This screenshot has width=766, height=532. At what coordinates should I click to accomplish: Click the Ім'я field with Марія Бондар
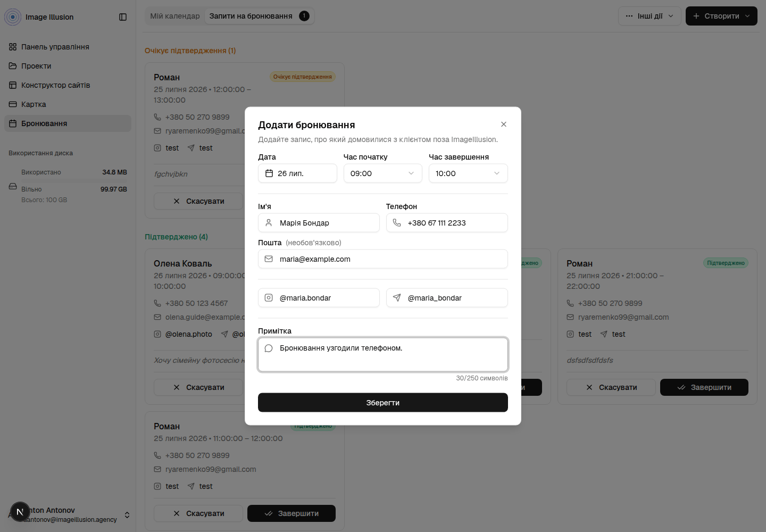tap(319, 223)
